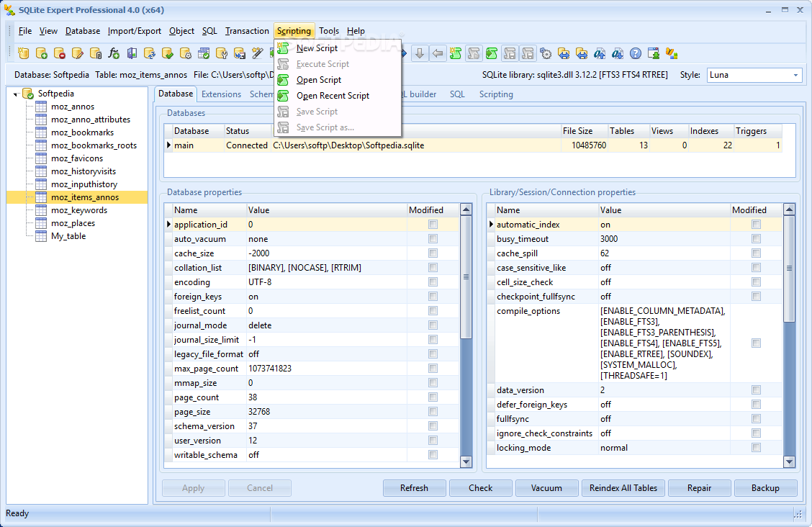The width and height of the screenshot is (812, 527).
Task: Toggle Modified checkbox for application_id
Action: pyautogui.click(x=433, y=224)
